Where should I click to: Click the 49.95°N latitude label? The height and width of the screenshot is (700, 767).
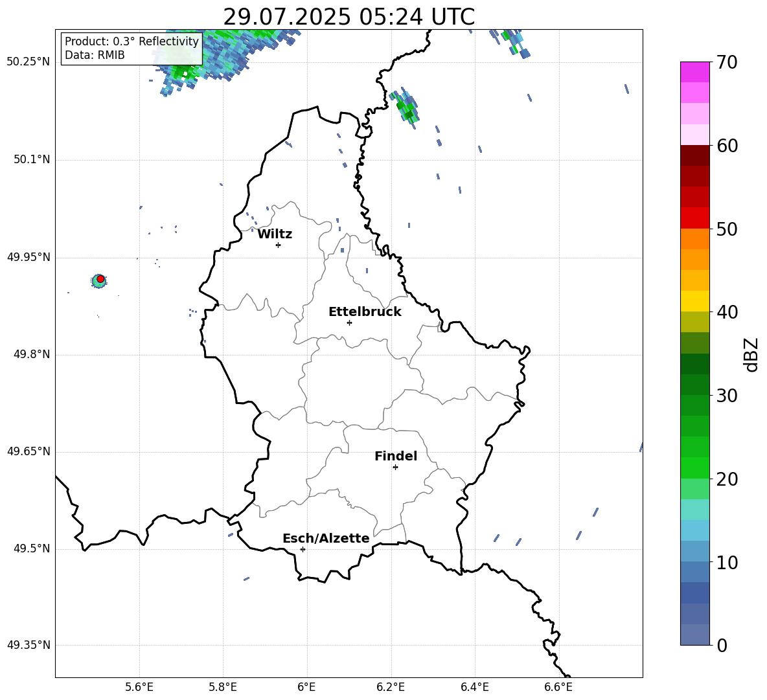point(29,257)
